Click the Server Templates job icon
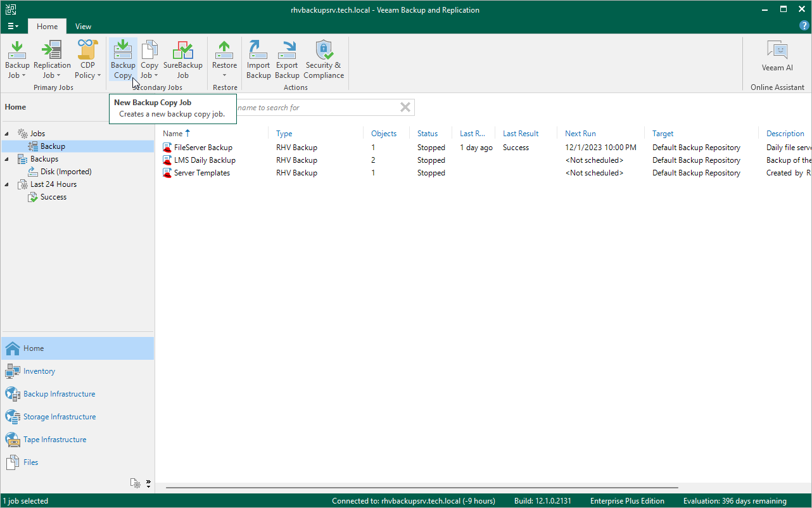Image resolution: width=812 pixels, height=508 pixels. coord(167,173)
